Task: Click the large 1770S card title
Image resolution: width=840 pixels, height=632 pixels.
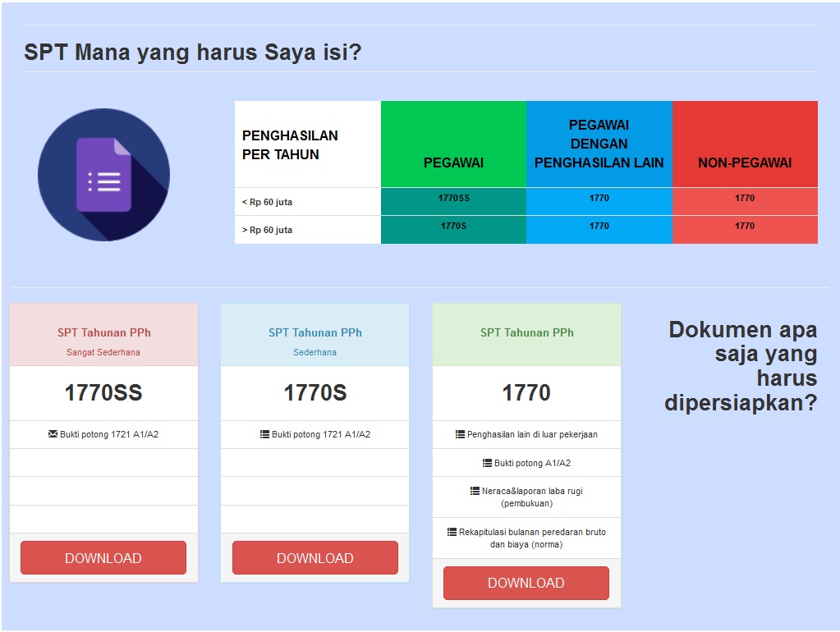Action: 315,392
